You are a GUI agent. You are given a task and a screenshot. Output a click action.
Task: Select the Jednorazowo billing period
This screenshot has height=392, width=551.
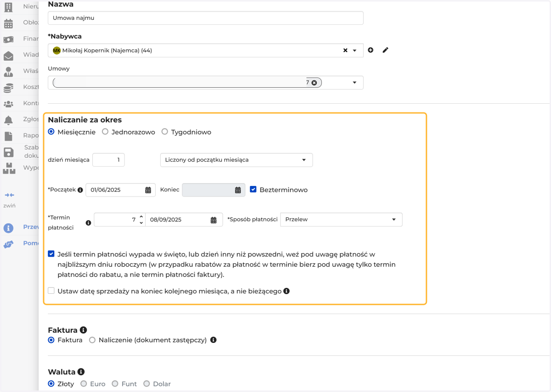[x=105, y=132]
